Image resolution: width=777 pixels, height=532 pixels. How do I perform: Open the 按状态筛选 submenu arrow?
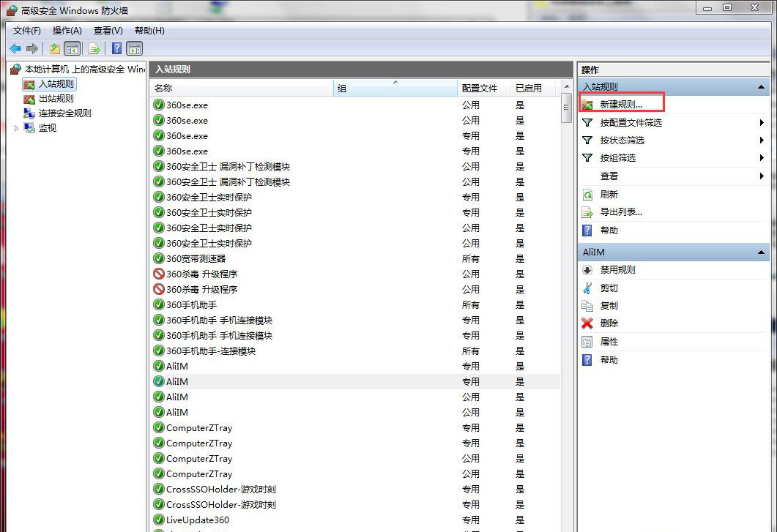[x=762, y=141]
